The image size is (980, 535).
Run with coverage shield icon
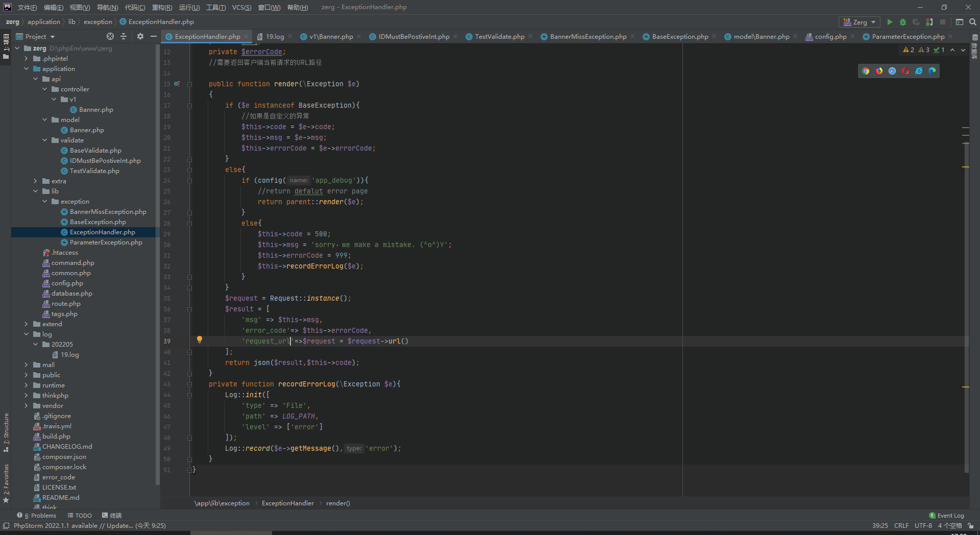tap(916, 22)
